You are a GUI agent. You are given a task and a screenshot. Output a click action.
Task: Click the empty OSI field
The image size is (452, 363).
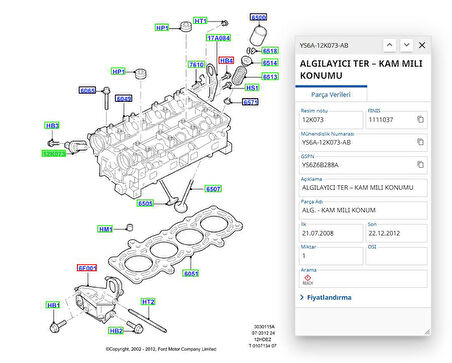point(397,256)
